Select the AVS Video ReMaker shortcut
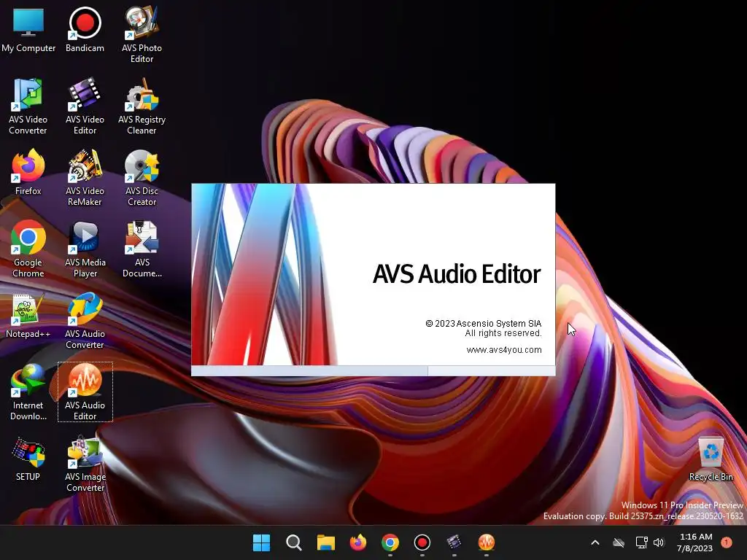 pyautogui.click(x=85, y=178)
